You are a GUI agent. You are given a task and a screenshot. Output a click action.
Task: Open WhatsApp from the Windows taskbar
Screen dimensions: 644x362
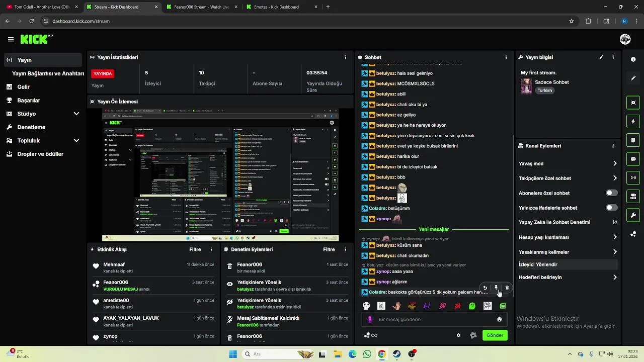(367, 354)
